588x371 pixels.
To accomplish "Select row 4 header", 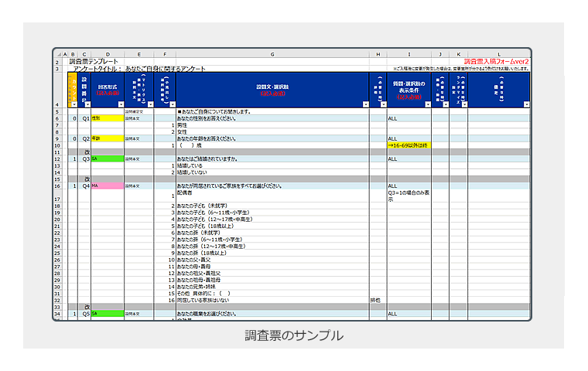I will click(57, 90).
